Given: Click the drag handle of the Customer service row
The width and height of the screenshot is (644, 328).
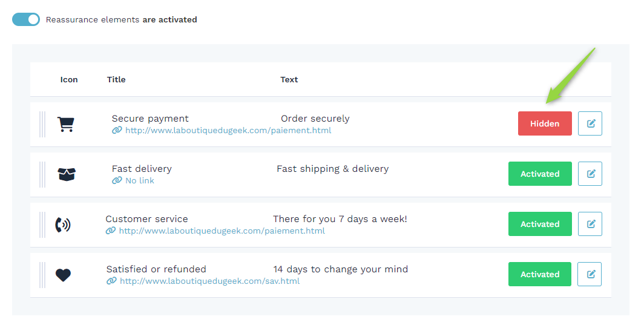Looking at the screenshot, I should tap(42, 225).
